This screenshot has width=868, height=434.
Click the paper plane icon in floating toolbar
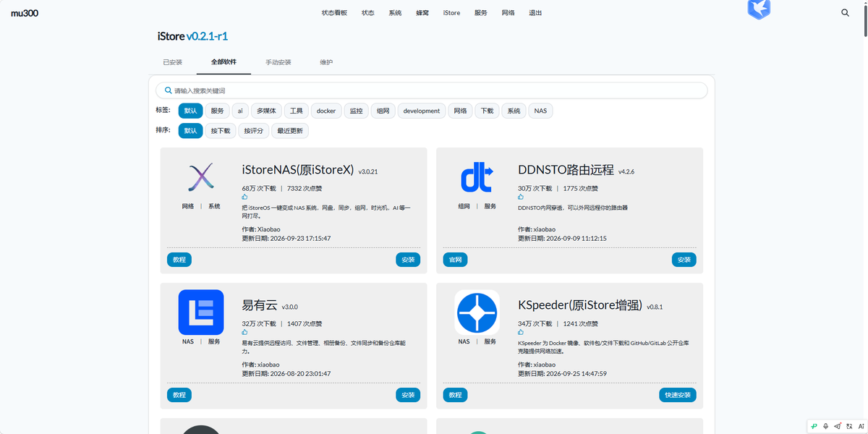(838, 426)
